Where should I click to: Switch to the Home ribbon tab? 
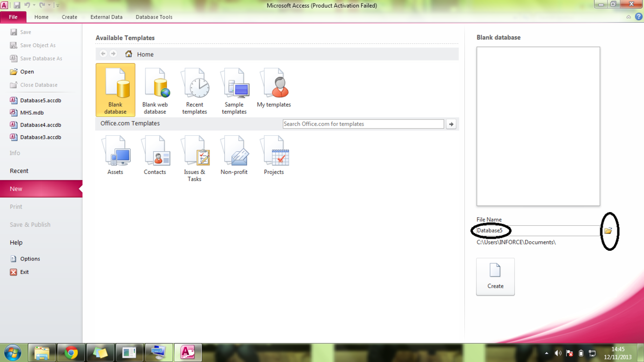click(41, 17)
